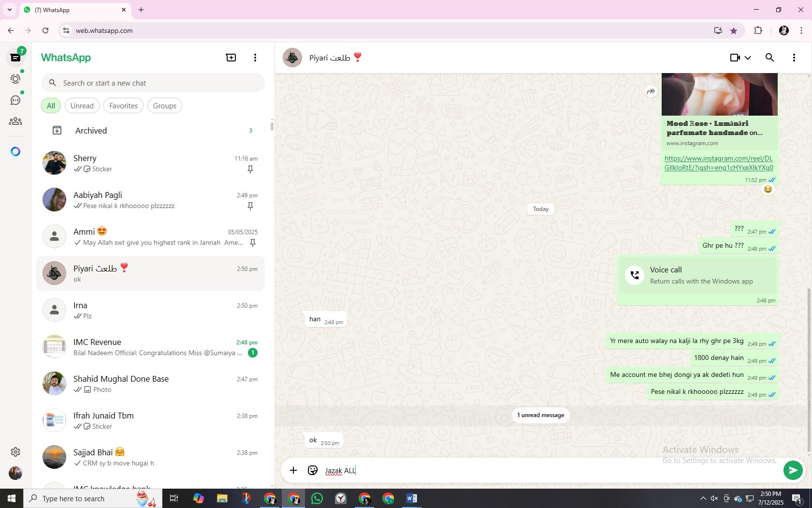Select the All filter chip
812x508 pixels.
click(51, 106)
